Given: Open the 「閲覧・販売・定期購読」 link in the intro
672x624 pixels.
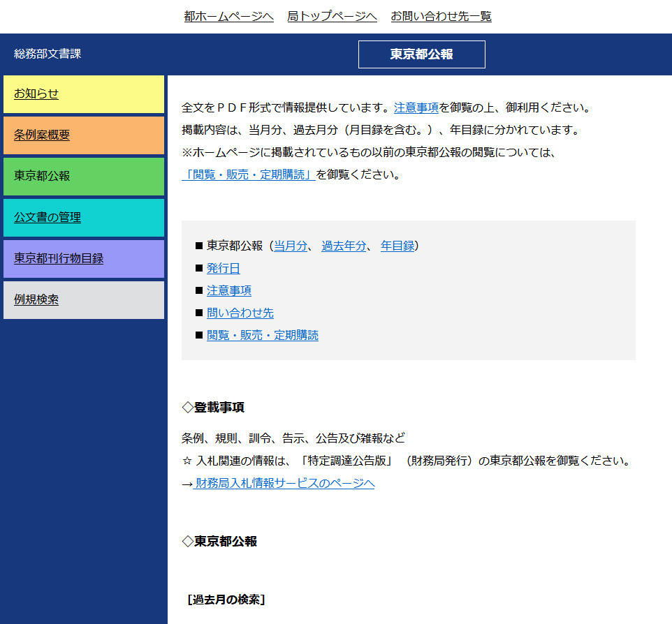Looking at the screenshot, I should tap(249, 174).
